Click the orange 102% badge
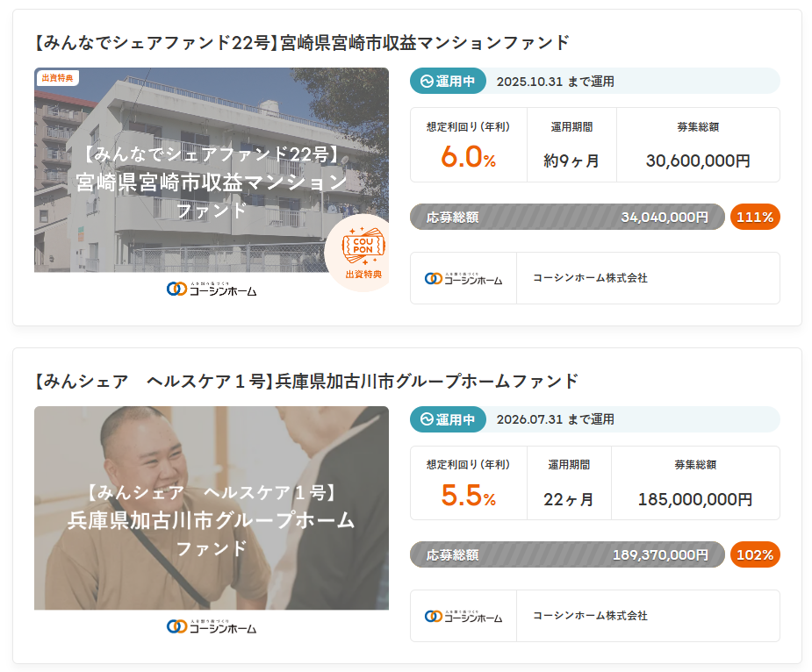Viewport: 812px width, 672px height. [x=755, y=555]
